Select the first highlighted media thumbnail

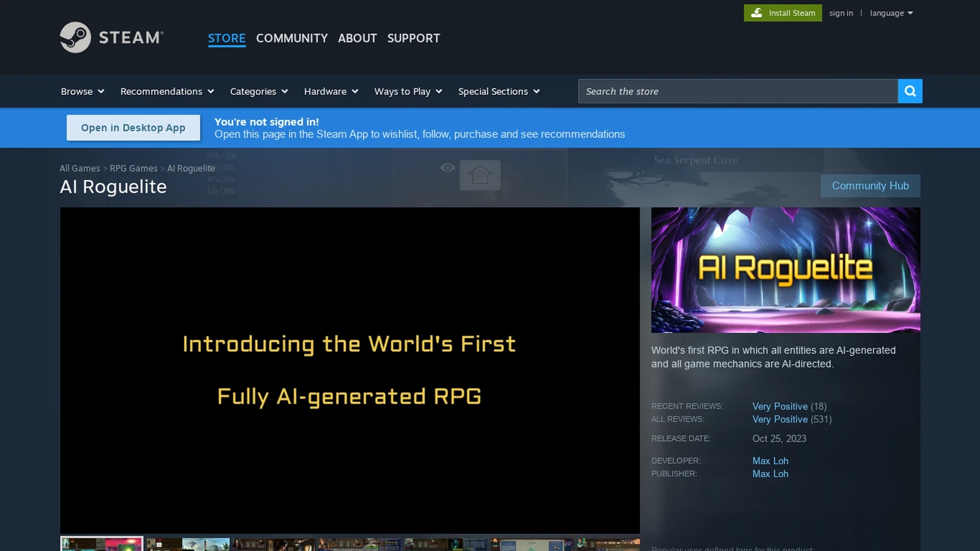102,544
